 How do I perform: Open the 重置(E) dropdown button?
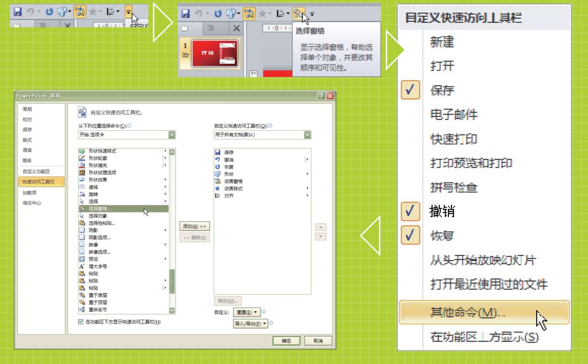coord(247,312)
